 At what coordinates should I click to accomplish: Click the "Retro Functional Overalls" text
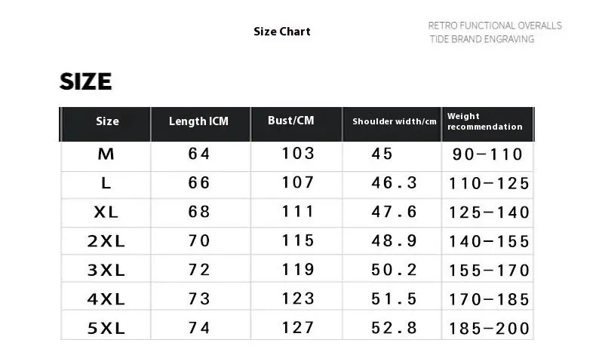495,26
